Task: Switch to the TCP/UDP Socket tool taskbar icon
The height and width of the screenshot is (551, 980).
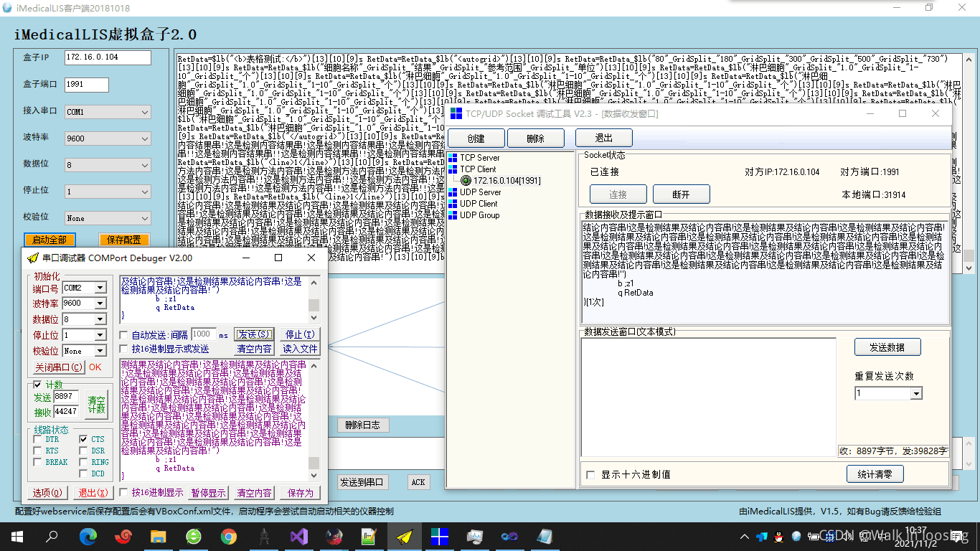Action: click(440, 536)
